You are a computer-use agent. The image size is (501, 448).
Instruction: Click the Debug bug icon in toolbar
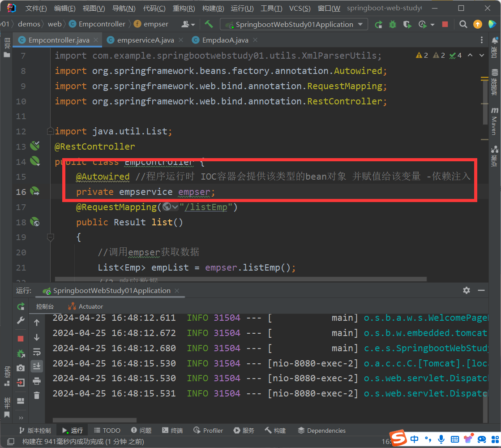point(393,24)
